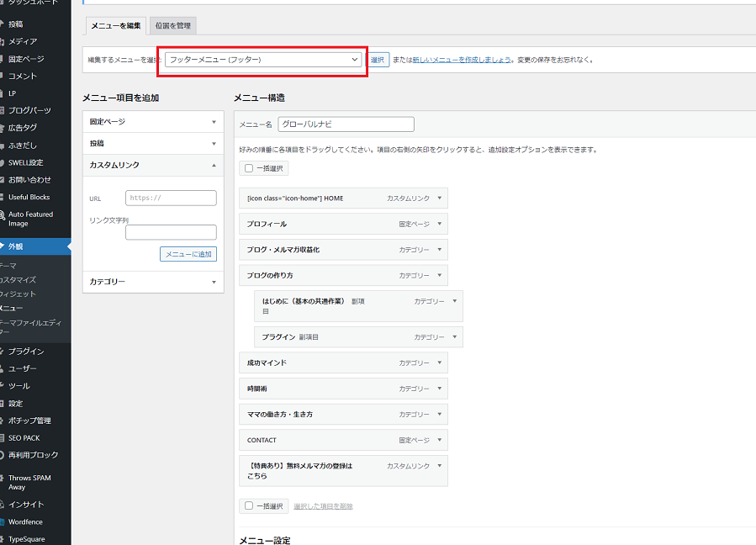This screenshot has width=756, height=545.
Task: Expand the HOME custom link item arrow
Action: [x=440, y=198]
